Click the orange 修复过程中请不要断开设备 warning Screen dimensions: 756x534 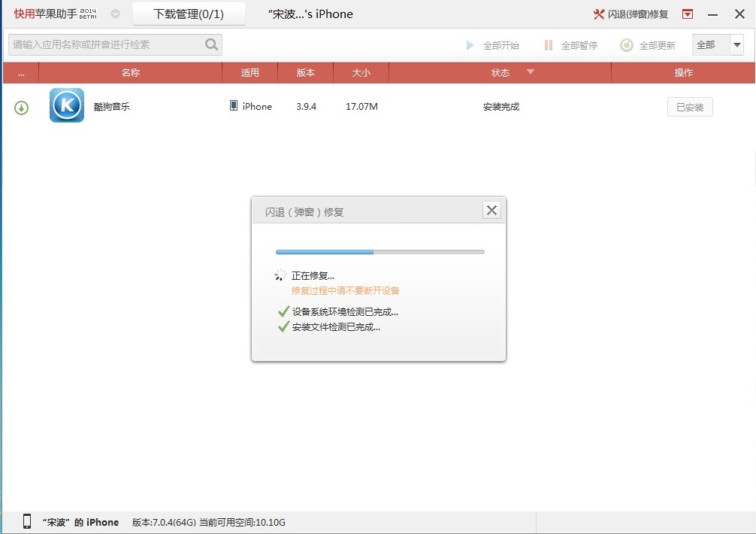pos(345,290)
